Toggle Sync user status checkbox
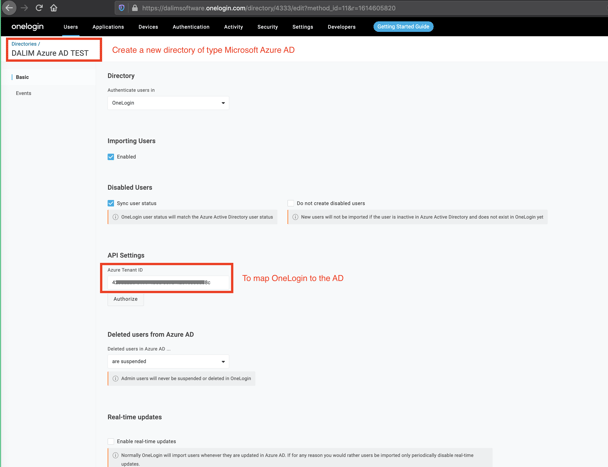This screenshot has height=467, width=608. (x=111, y=203)
